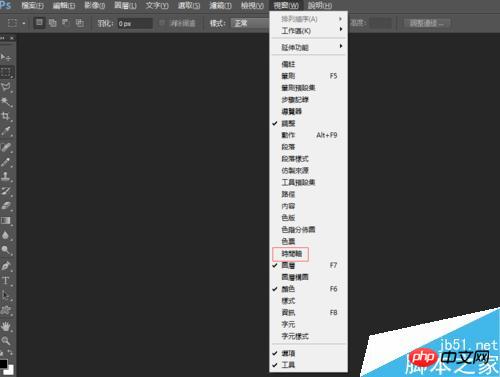This screenshot has width=500, height=377.
Task: Choose 色版 (Channels) menu item
Action: pyautogui.click(x=308, y=218)
